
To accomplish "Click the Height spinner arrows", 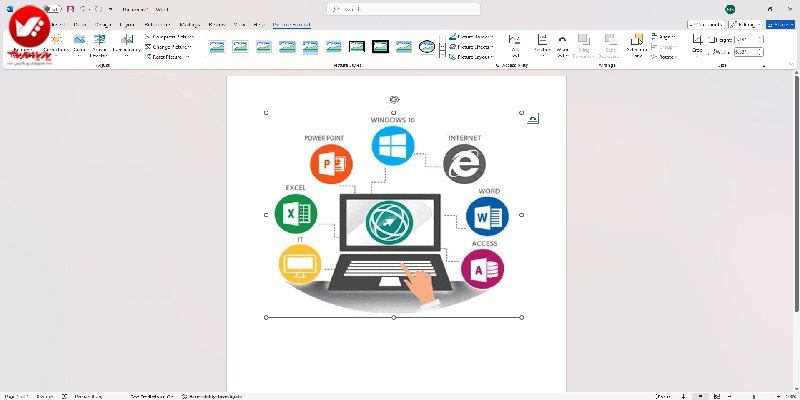I will coord(761,40).
